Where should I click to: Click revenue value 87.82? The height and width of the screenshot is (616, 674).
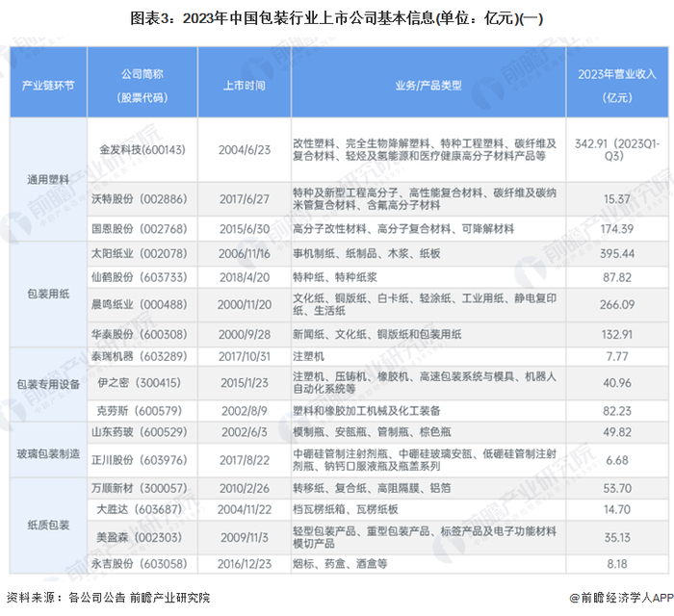617,277
